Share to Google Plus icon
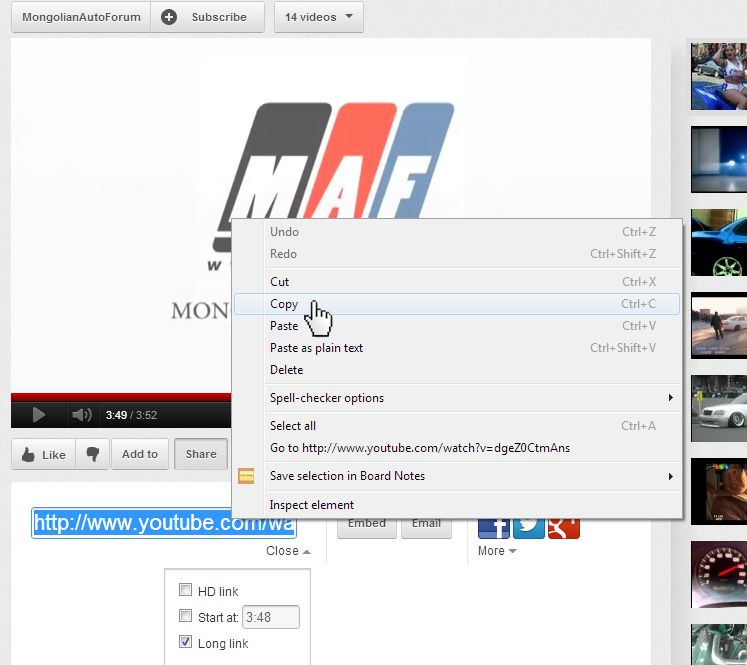The image size is (747, 665). pyautogui.click(x=564, y=525)
